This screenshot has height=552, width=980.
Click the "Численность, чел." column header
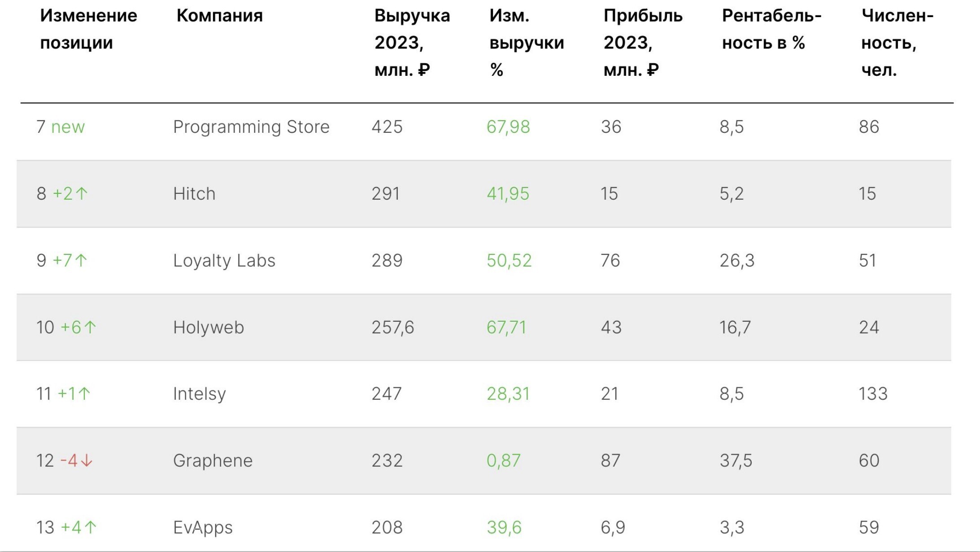pyautogui.click(x=897, y=43)
